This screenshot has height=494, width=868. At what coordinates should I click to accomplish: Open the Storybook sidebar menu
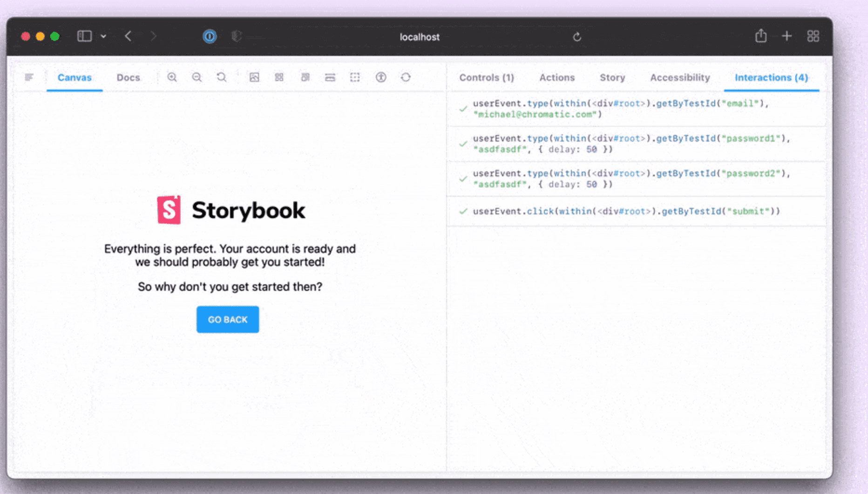29,77
